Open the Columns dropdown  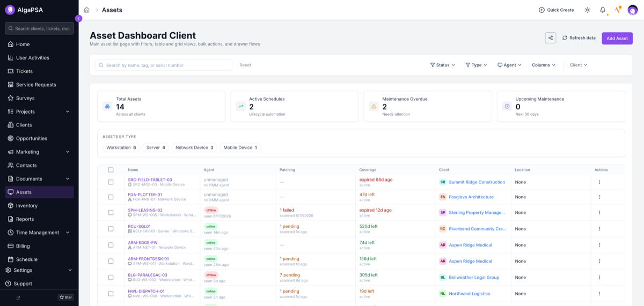[x=544, y=65]
